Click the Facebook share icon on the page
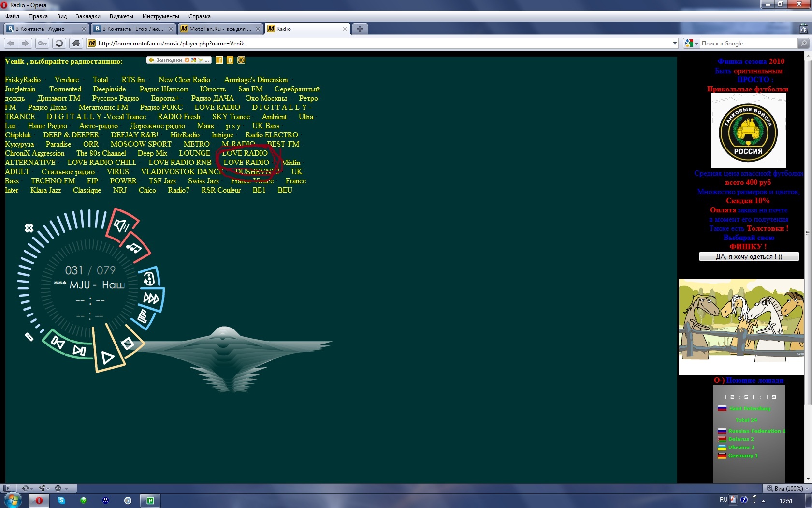Image resolution: width=812 pixels, height=508 pixels. tap(219, 60)
